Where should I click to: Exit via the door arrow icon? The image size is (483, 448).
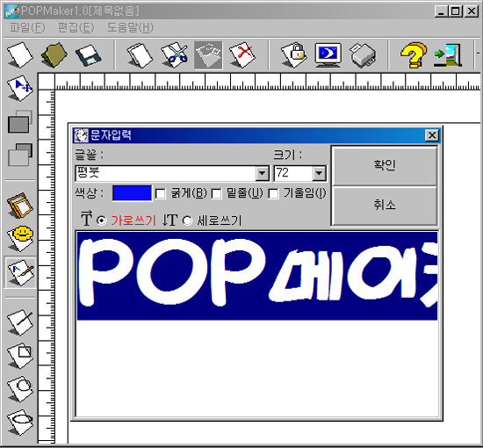(x=448, y=55)
